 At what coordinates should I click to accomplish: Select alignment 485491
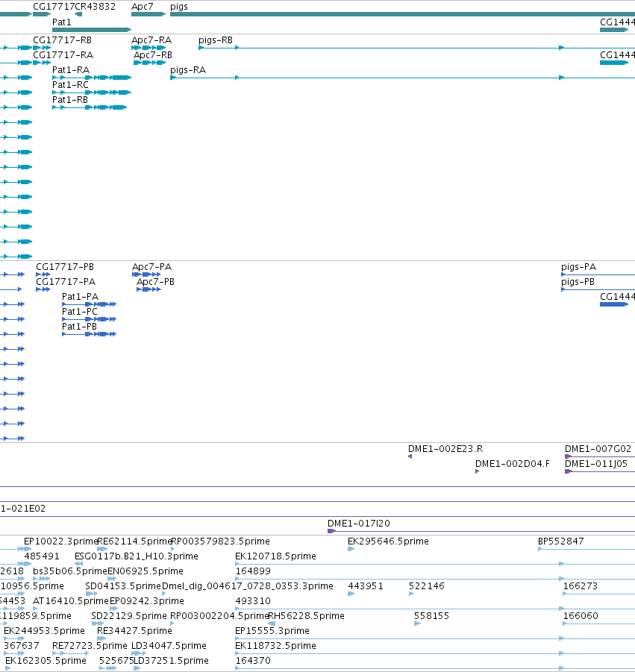point(28,564)
